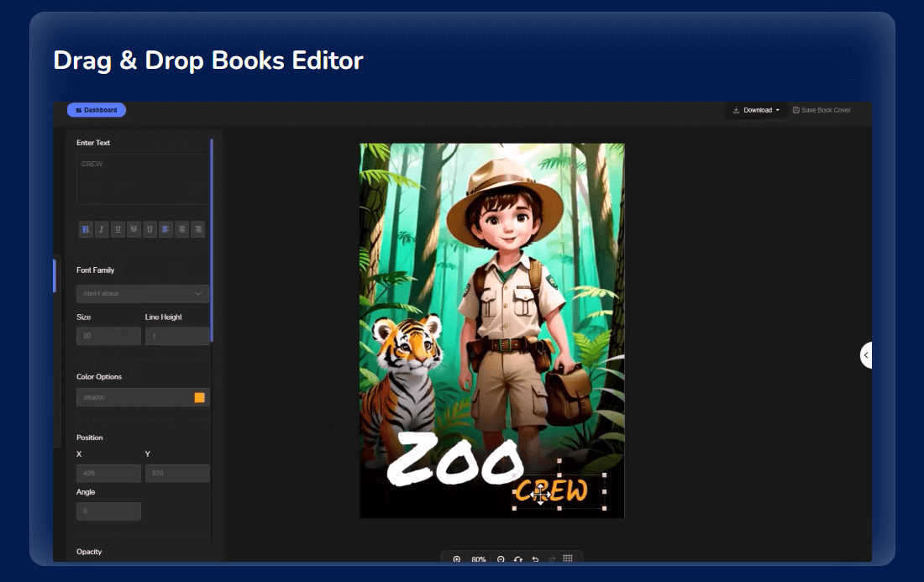Click the Enter Text input box

[x=143, y=179]
